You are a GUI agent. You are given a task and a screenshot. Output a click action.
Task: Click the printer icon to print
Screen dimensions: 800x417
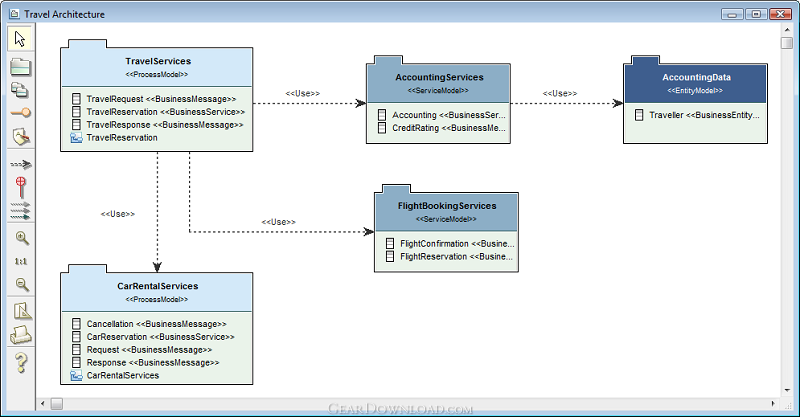pos(21,335)
